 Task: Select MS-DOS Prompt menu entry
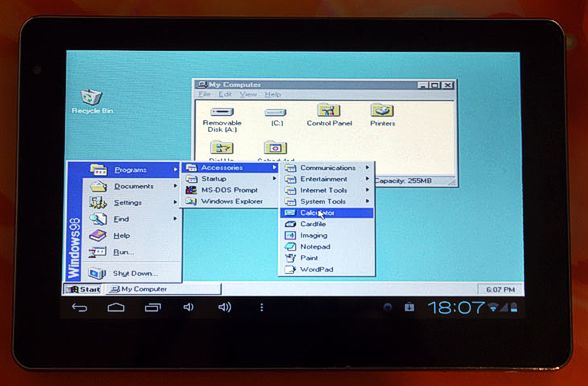click(x=230, y=190)
